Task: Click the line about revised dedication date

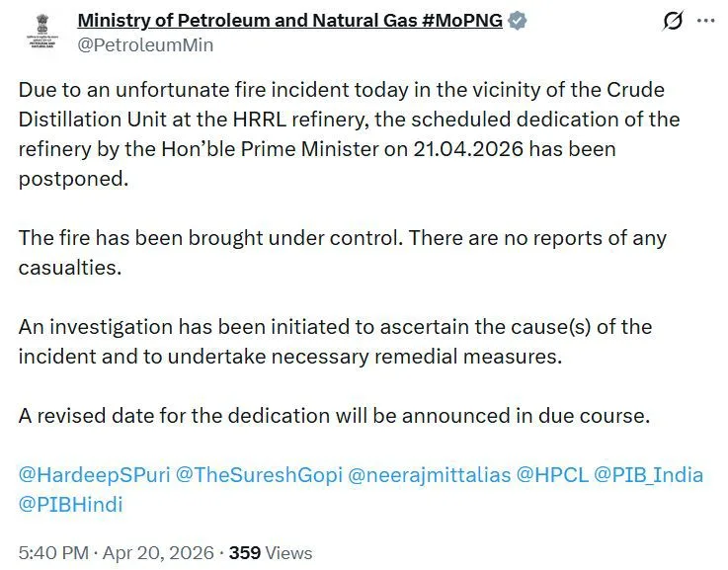Action: pyautogui.click(x=334, y=416)
